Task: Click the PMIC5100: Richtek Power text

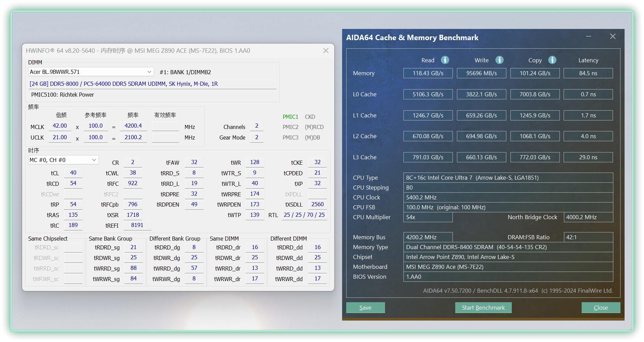Action: click(63, 95)
